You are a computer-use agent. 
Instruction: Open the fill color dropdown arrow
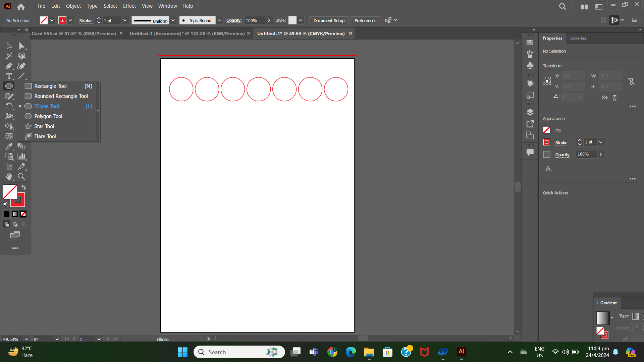[x=52, y=20]
